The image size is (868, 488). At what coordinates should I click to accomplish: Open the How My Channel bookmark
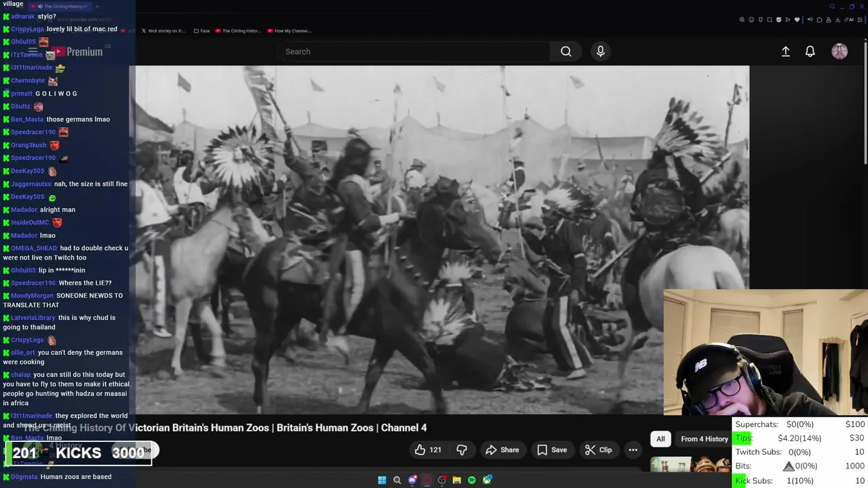point(289,30)
